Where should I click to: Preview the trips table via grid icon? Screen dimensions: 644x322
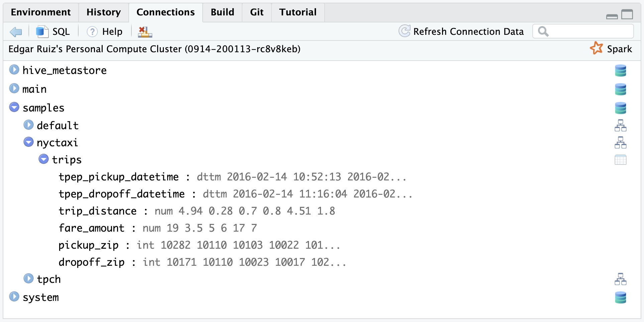[x=620, y=160]
